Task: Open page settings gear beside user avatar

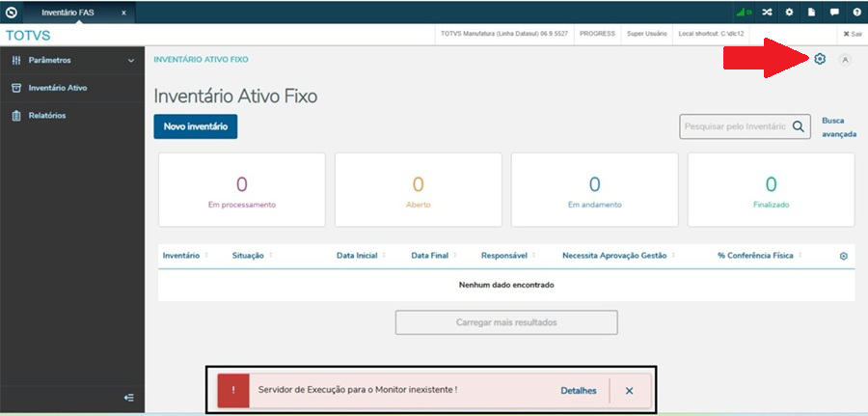Action: tap(820, 59)
